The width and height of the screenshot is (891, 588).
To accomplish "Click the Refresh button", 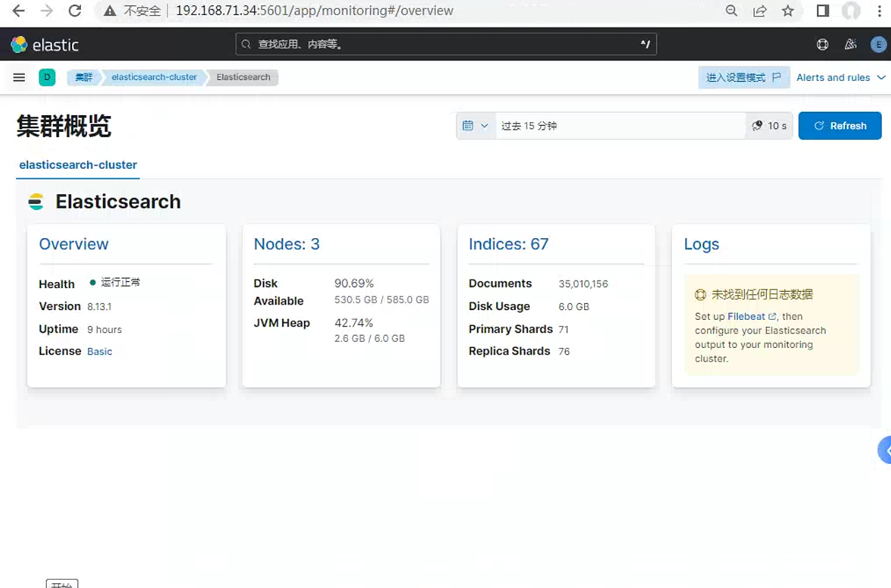I will pos(840,126).
